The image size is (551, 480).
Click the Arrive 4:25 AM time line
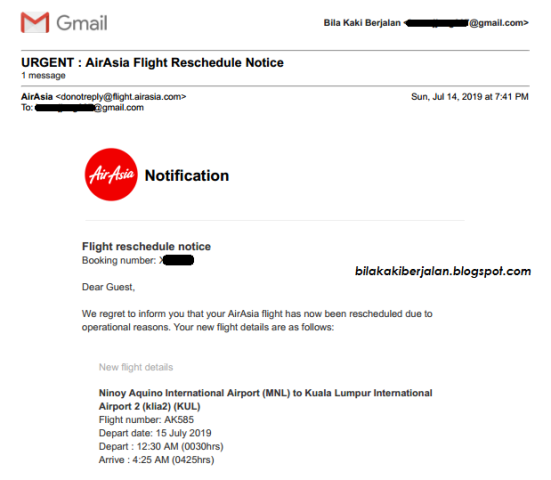click(156, 460)
